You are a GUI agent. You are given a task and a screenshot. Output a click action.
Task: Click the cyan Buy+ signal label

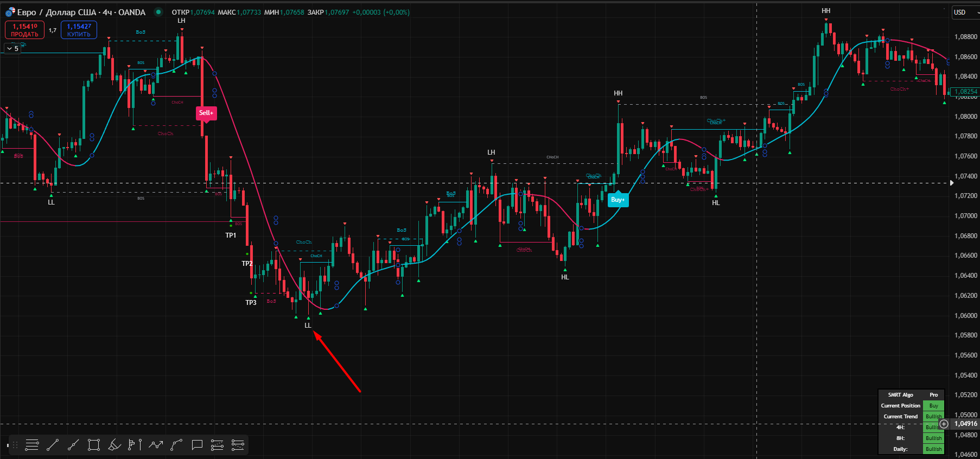pyautogui.click(x=618, y=200)
